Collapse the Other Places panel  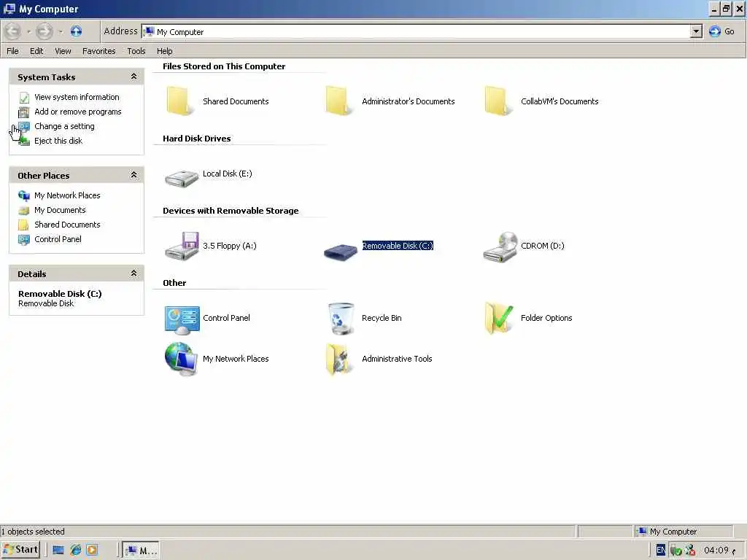pos(134,175)
